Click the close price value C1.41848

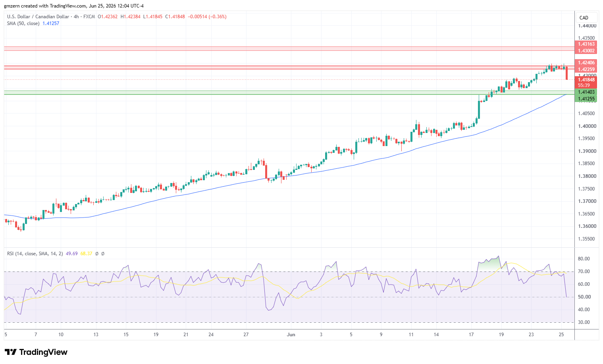(175, 17)
